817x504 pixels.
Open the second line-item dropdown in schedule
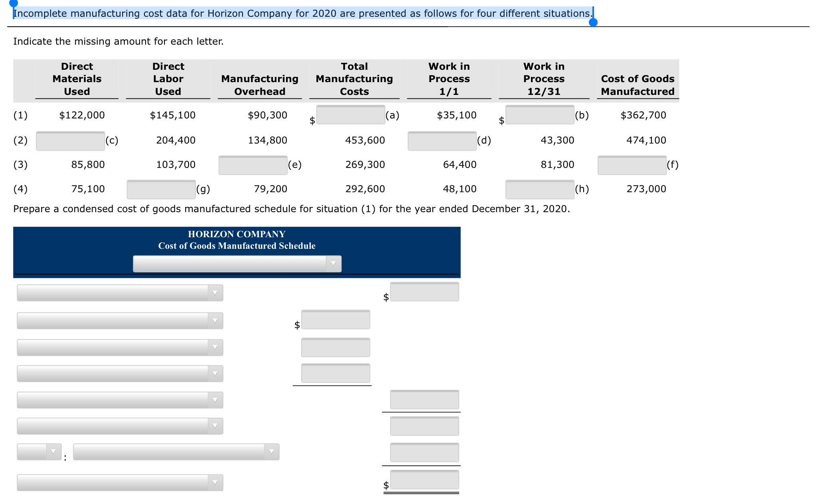tap(120, 321)
